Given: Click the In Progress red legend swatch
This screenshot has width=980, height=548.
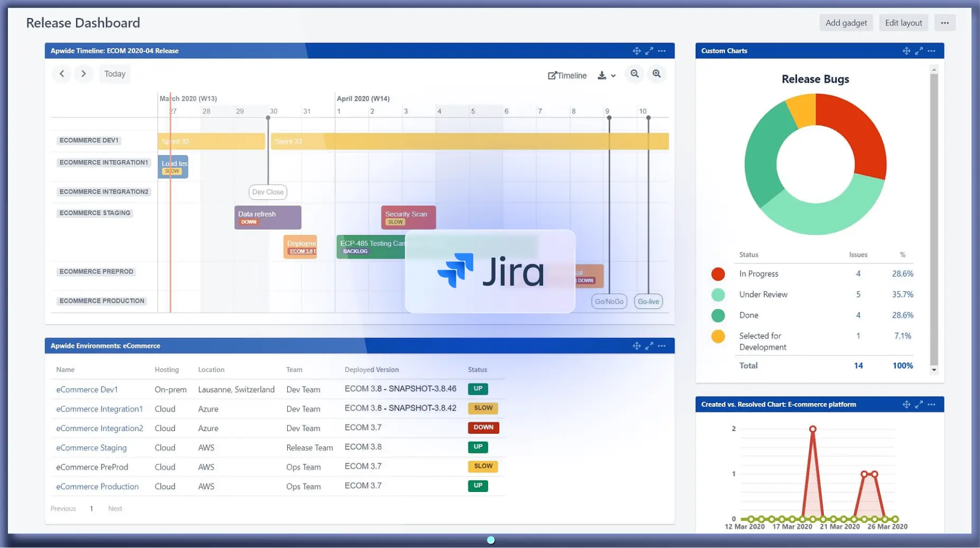Looking at the screenshot, I should click(x=718, y=274).
